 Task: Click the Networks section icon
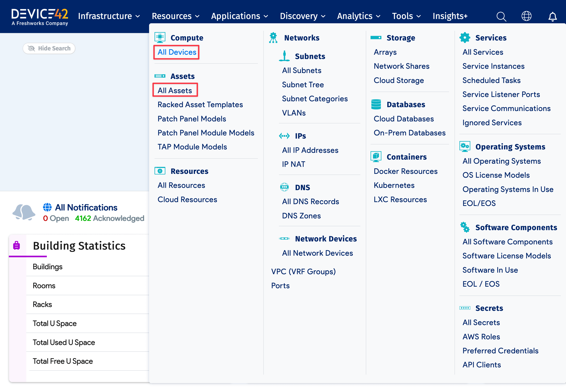point(273,38)
